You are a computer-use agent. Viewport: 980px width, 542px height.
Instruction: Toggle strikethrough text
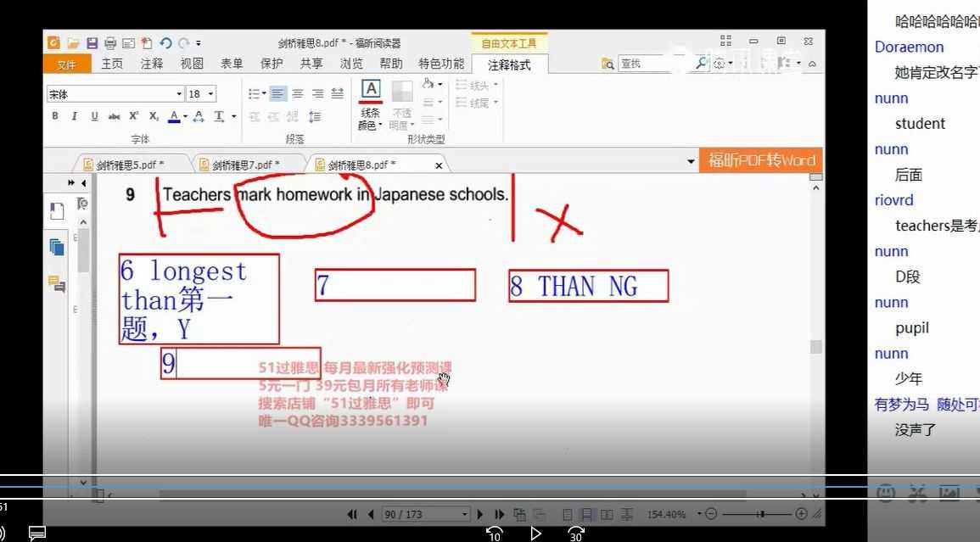(x=114, y=116)
